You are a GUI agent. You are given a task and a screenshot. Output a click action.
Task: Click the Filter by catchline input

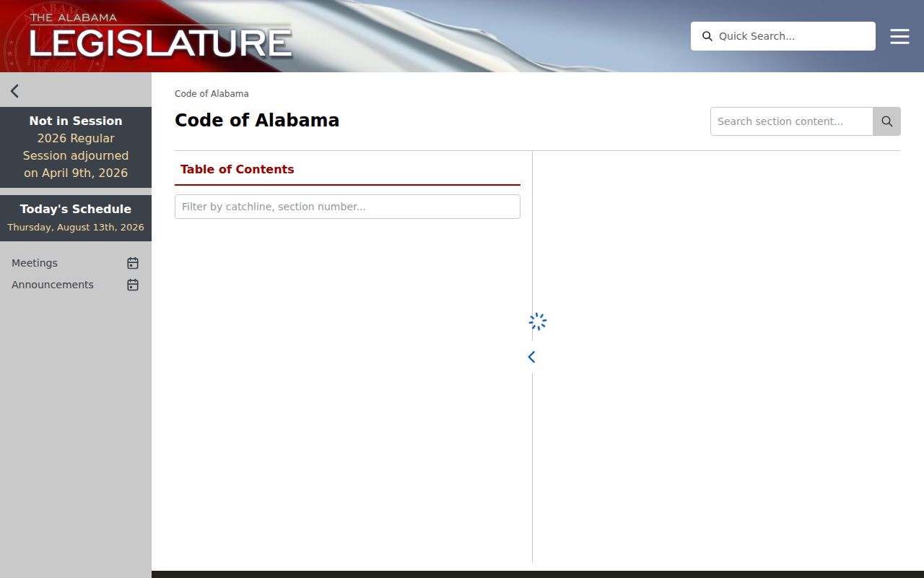[347, 207]
